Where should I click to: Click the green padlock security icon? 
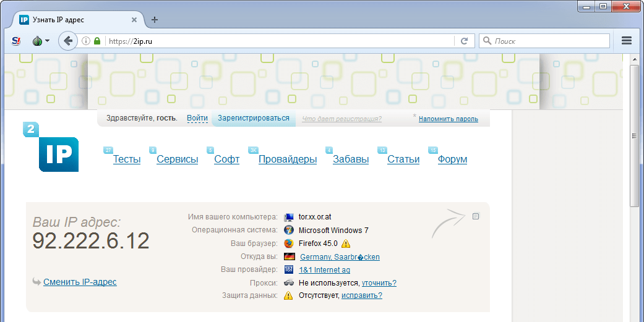(97, 41)
